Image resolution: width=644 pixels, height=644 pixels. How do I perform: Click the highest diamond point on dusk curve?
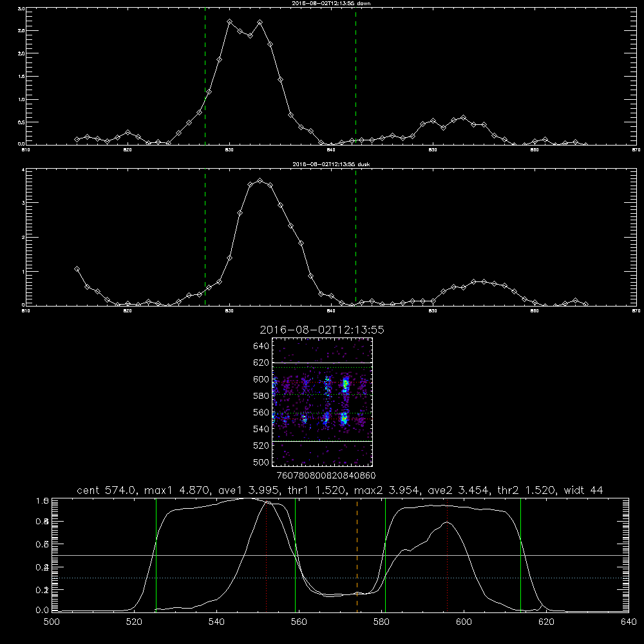coord(260,181)
